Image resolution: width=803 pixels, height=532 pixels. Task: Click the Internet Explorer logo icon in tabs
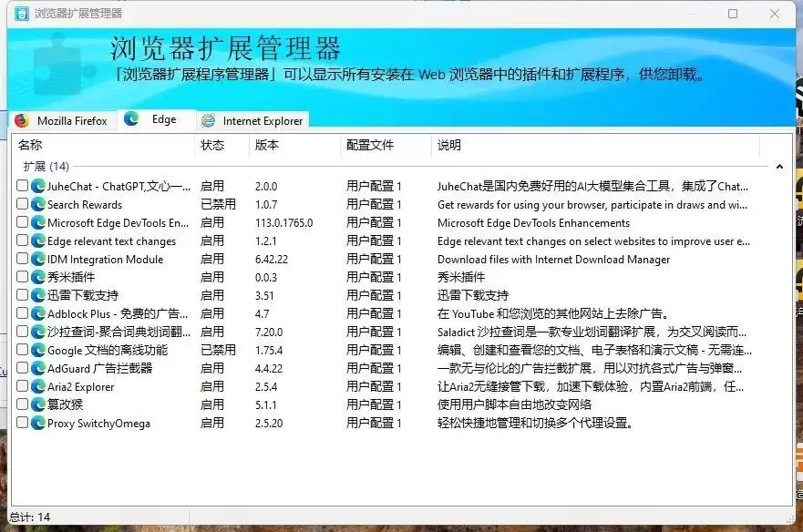209,120
